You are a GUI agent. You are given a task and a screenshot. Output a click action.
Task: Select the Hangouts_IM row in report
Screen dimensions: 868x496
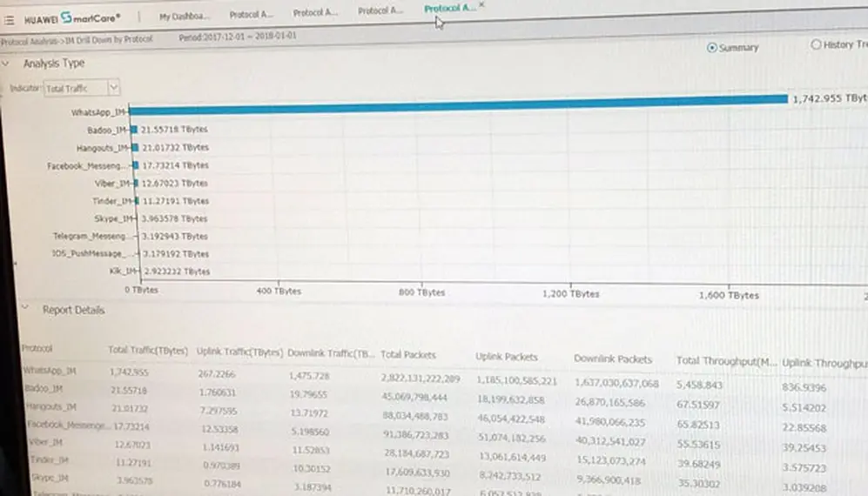tap(443, 412)
